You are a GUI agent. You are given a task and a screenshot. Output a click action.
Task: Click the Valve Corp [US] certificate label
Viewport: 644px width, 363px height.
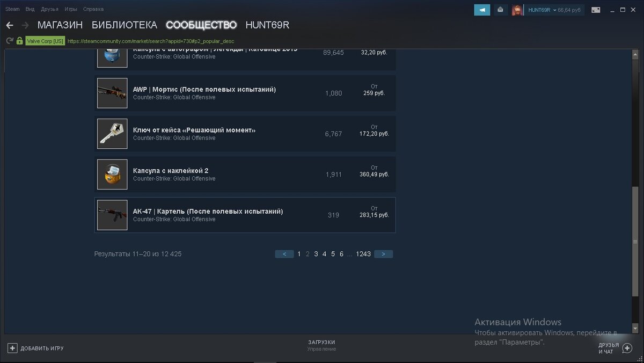pyautogui.click(x=45, y=41)
